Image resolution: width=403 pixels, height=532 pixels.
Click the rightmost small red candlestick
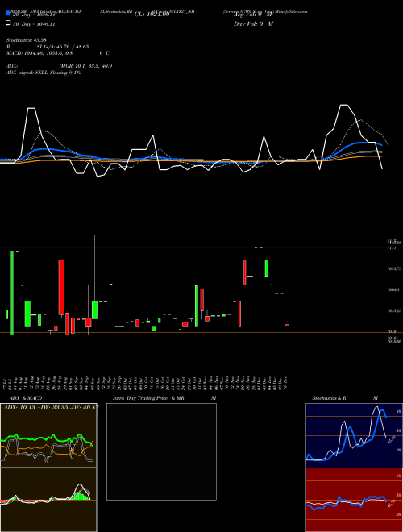pos(287,325)
